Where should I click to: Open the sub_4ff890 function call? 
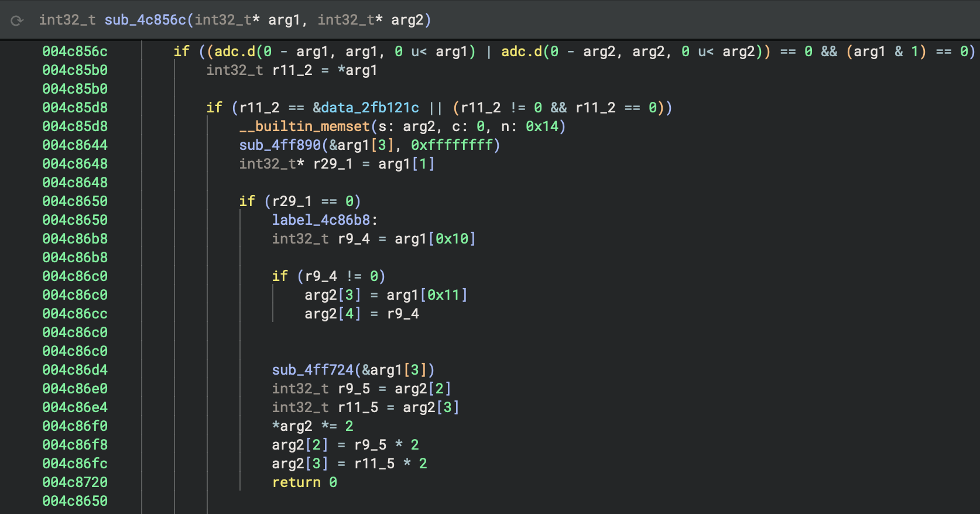pyautogui.click(x=280, y=145)
